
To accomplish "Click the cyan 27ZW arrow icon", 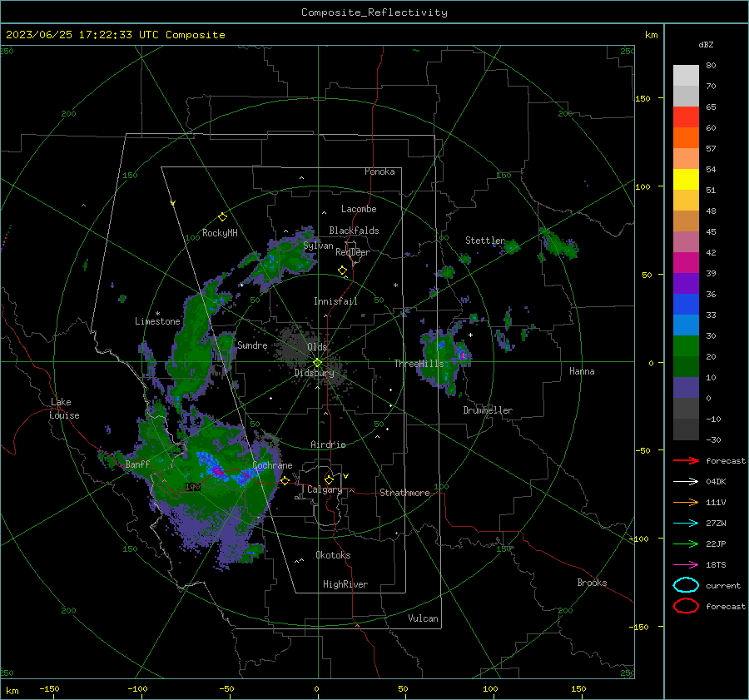I will 686,524.
